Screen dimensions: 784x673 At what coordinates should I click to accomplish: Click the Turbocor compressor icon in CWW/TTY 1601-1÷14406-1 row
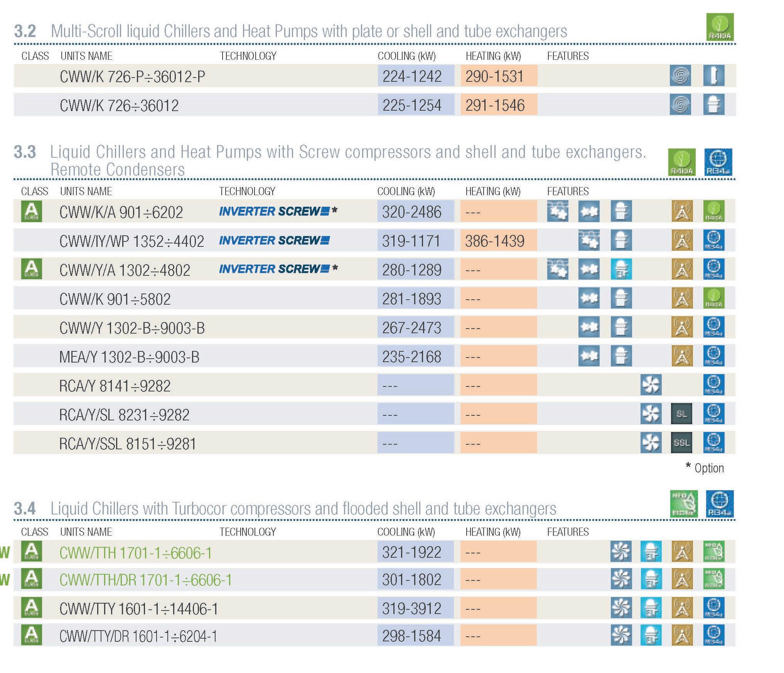(x=621, y=608)
